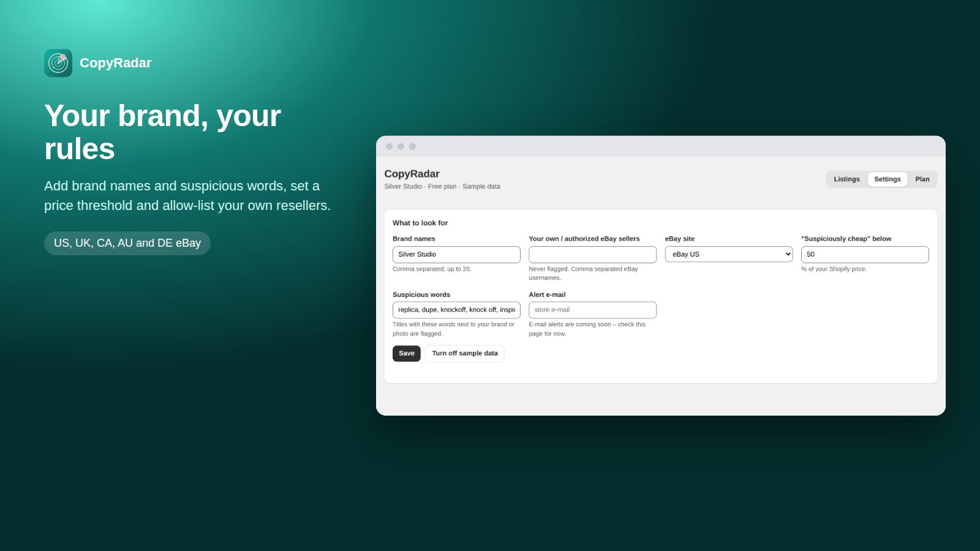Click the Brand names input field
Image resolution: width=980 pixels, height=551 pixels.
[456, 255]
